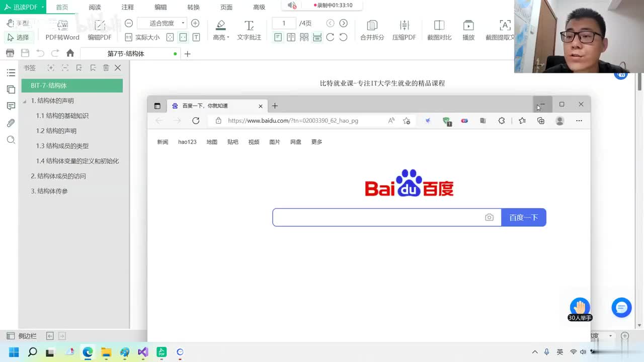Switch to the 转换 ribbon tab
This screenshot has height=362, width=644.
[x=193, y=7]
